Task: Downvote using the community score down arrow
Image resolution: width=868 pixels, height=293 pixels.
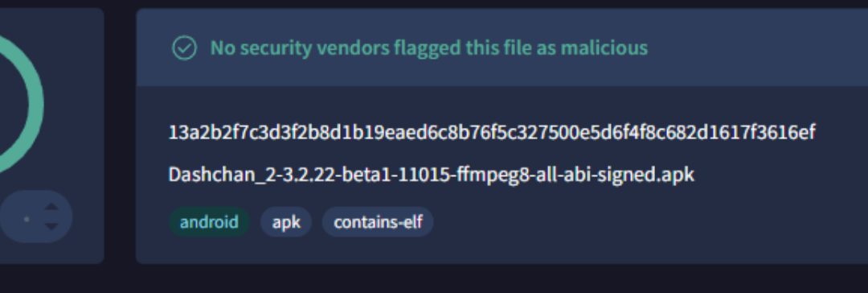Action: (51, 226)
